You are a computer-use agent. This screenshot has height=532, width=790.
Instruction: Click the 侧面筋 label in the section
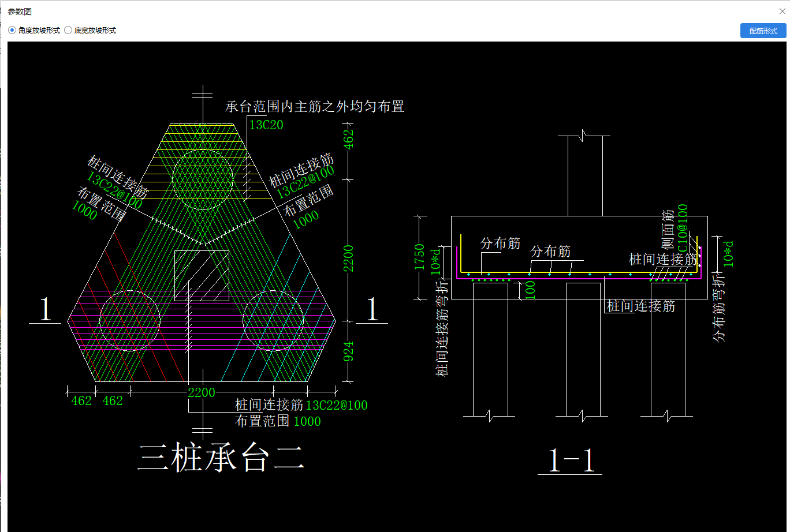668,229
